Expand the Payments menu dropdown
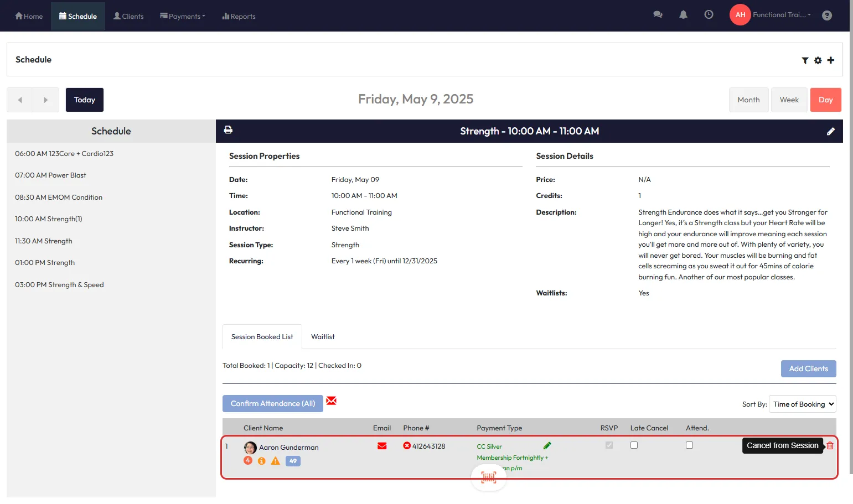Viewport: 853px width, 504px height. (x=183, y=16)
